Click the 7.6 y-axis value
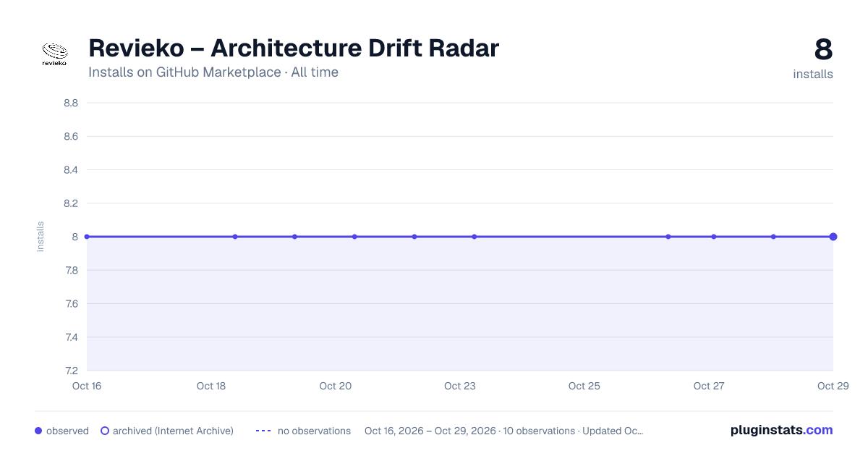The height and width of the screenshot is (456, 868). coord(71,304)
